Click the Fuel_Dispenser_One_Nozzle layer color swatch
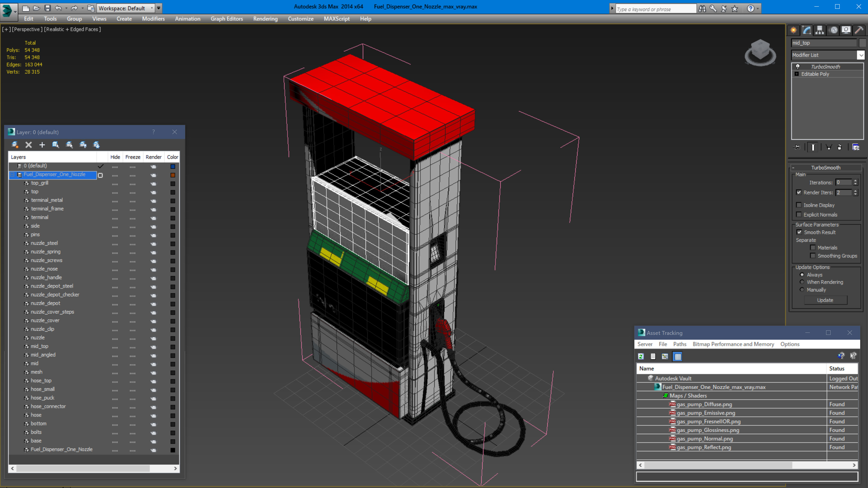Screen dimensions: 868x488 pyautogui.click(x=172, y=175)
